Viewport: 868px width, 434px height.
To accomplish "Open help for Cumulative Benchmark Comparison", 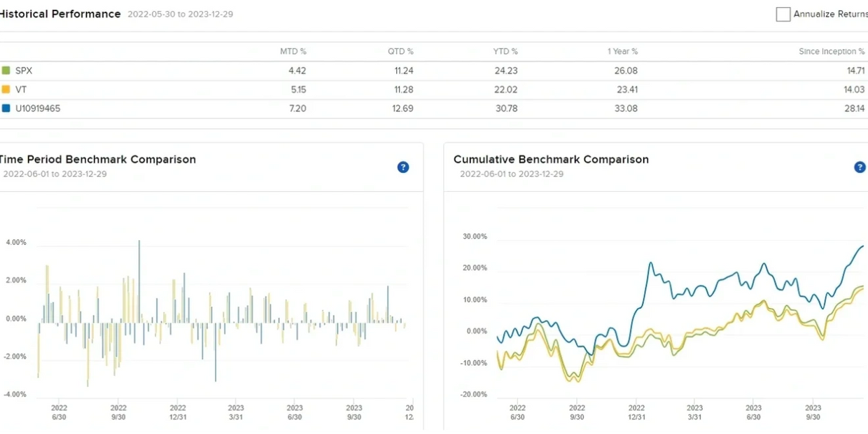I will 860,167.
